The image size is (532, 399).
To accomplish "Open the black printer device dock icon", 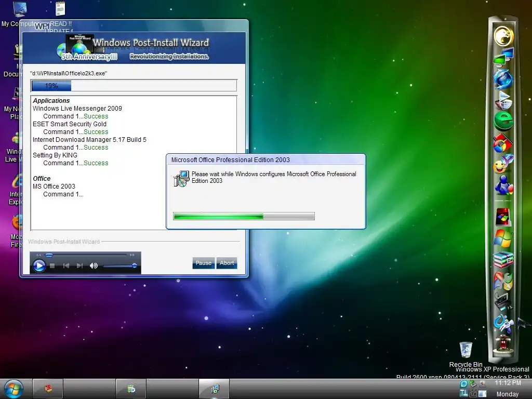I will click(x=503, y=301).
